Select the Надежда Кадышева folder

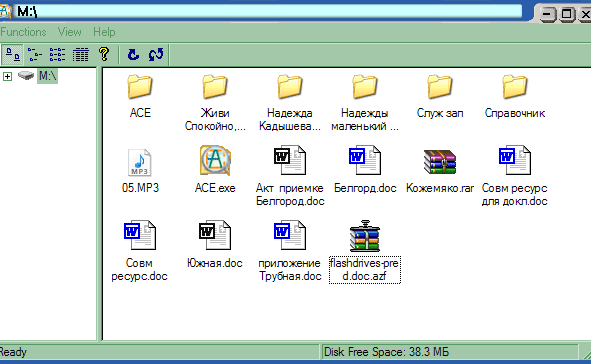(290, 103)
